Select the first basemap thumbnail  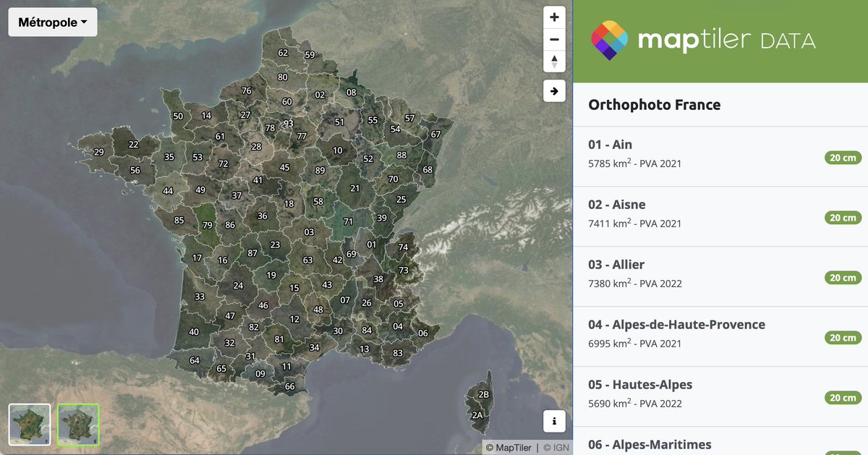coord(30,425)
